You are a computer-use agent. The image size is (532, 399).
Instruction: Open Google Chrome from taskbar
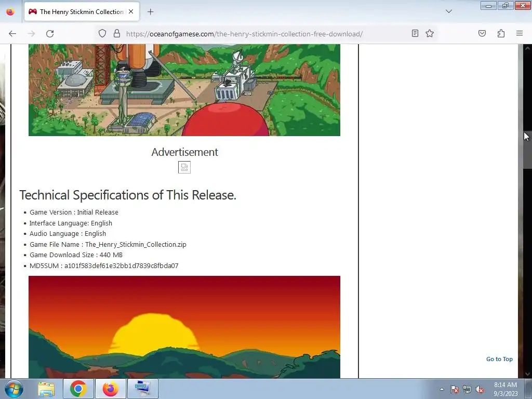78,389
